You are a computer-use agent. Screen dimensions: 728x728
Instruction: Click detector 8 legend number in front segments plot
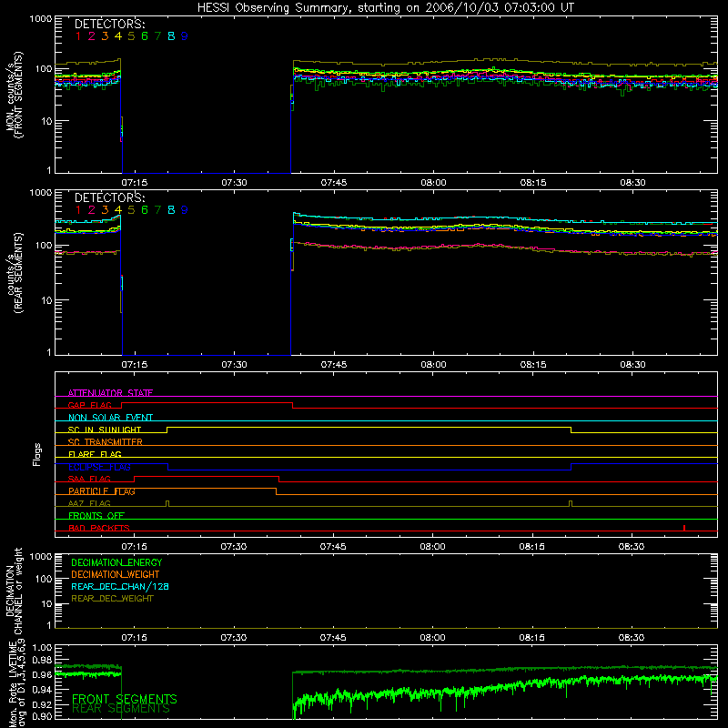coord(171,36)
